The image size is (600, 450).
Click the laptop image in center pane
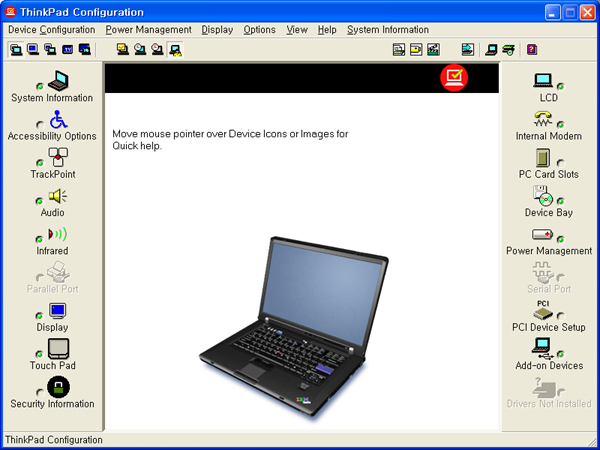[x=294, y=328]
